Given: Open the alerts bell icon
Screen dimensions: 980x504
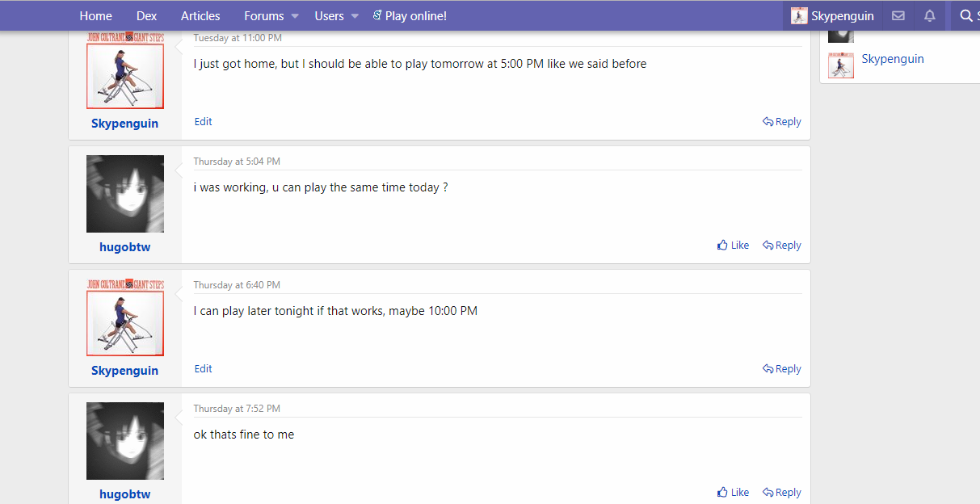Looking at the screenshot, I should point(930,16).
